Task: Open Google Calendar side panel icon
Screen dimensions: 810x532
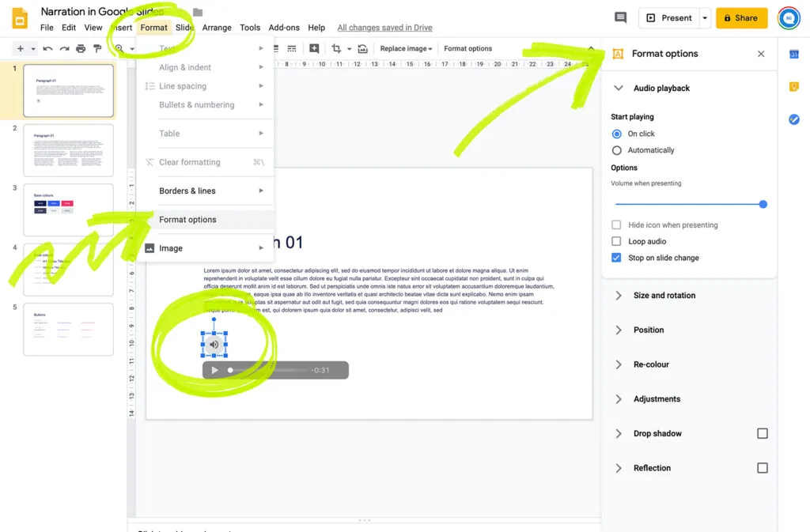Action: [x=794, y=54]
